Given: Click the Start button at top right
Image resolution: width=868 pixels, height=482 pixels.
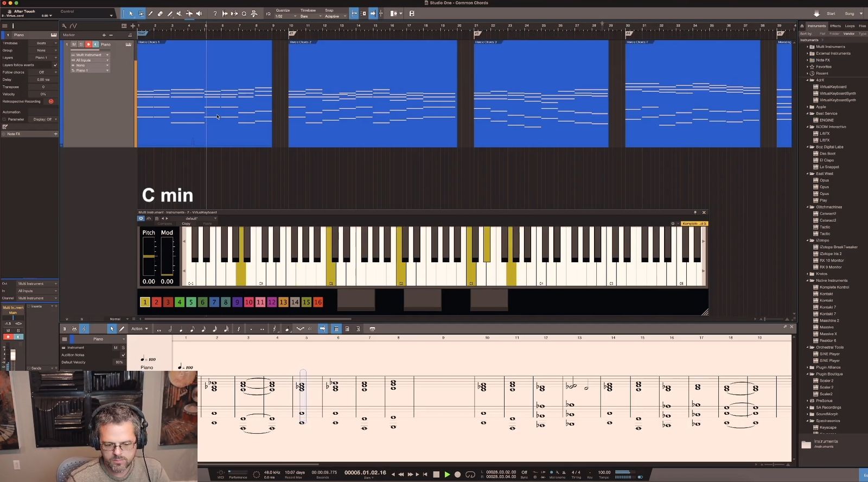Looking at the screenshot, I should [831, 14].
